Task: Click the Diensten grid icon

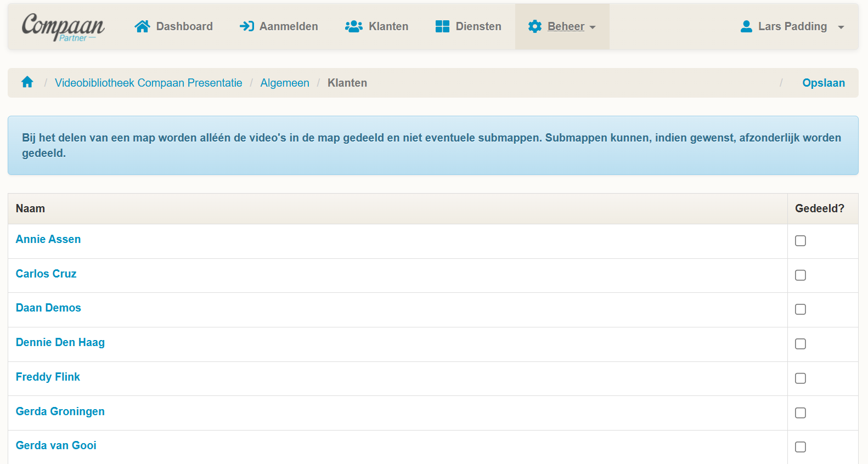Action: pos(442,26)
